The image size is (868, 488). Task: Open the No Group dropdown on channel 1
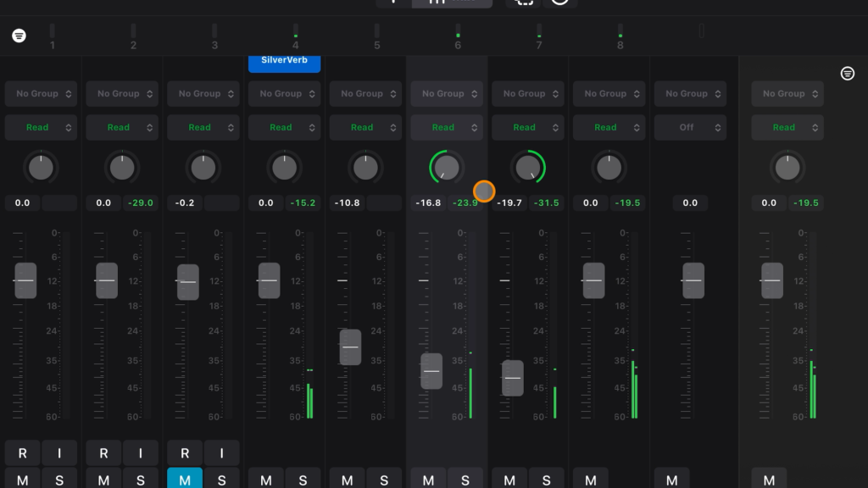point(41,94)
